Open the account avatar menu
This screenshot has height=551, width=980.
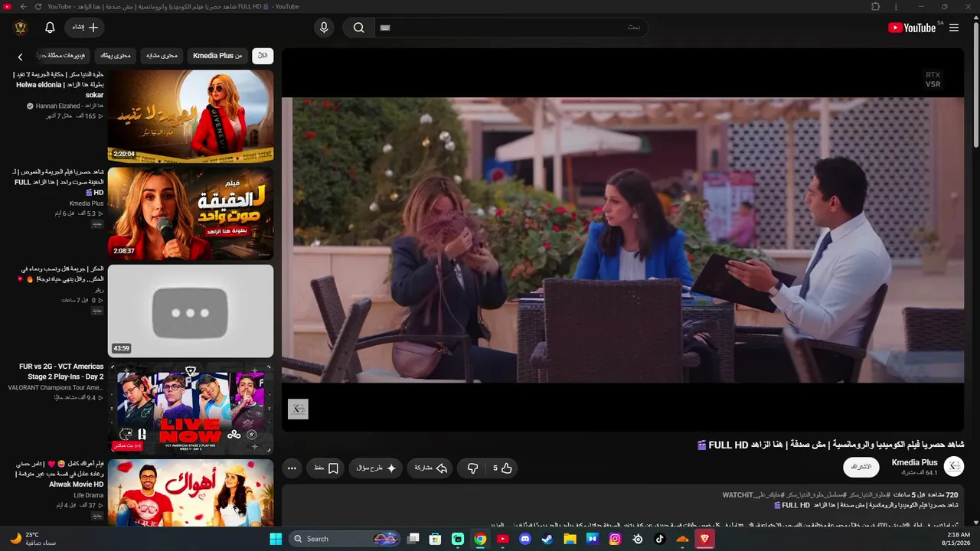21,28
